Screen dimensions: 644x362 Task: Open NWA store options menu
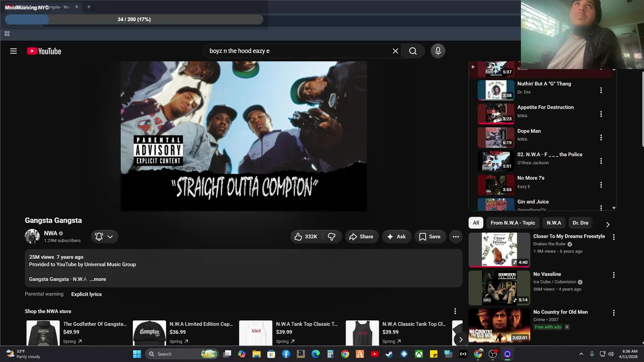(x=455, y=311)
